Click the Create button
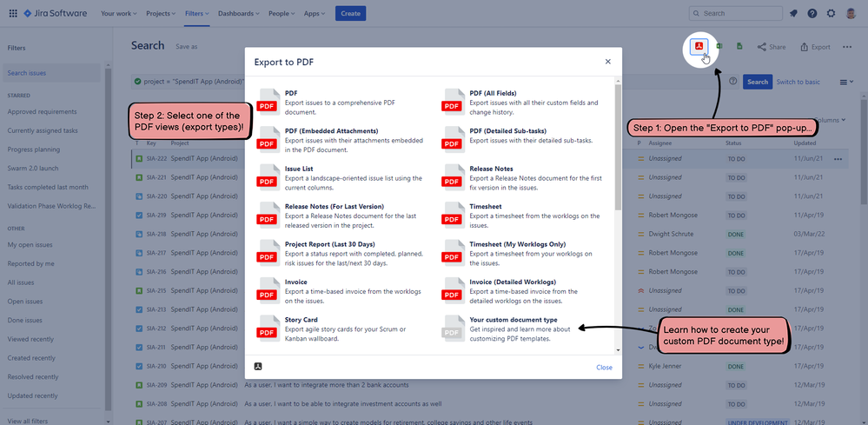The height and width of the screenshot is (425, 868). (350, 13)
